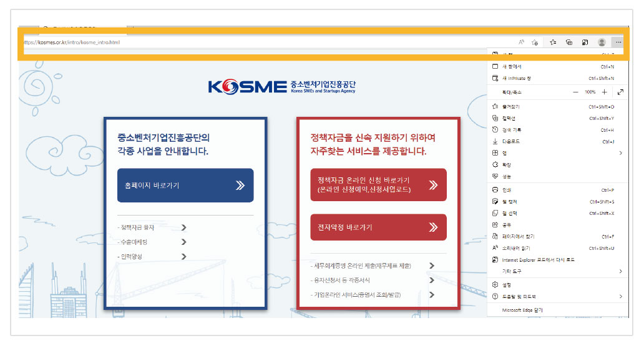Add this page to favorites star icon
The image size is (644, 353).
coord(534,42)
